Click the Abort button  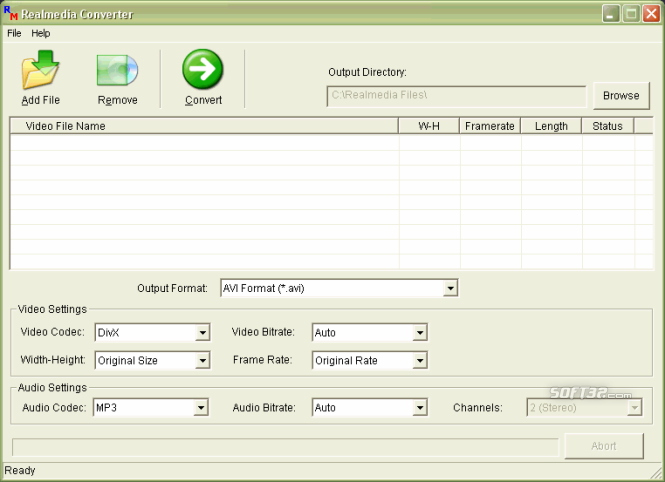604,446
